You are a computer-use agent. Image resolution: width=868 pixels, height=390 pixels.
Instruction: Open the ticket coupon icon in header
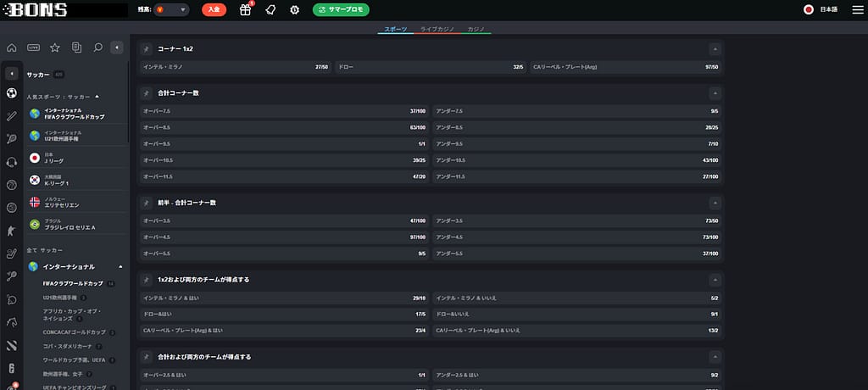coord(270,10)
